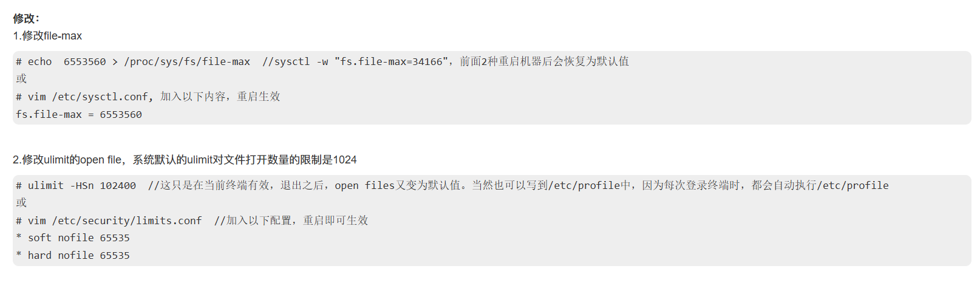This screenshot has height=288, width=980.
Task: Click the 前面2种重启机器后会恢复为默认值 comment
Action: tap(545, 61)
